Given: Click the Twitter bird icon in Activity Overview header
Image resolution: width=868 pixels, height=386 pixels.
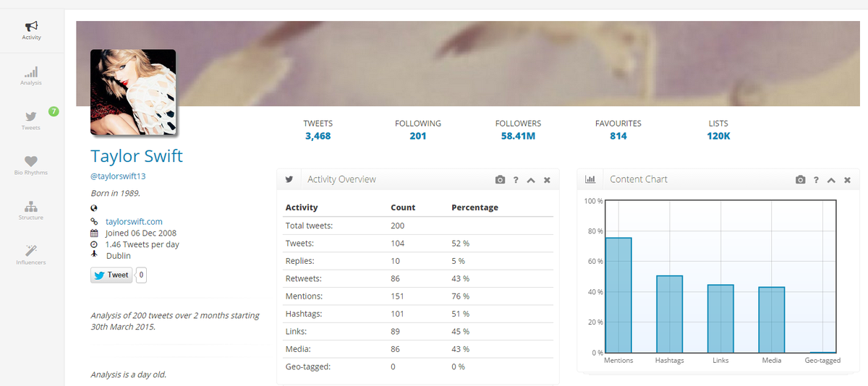Looking at the screenshot, I should point(289,179).
